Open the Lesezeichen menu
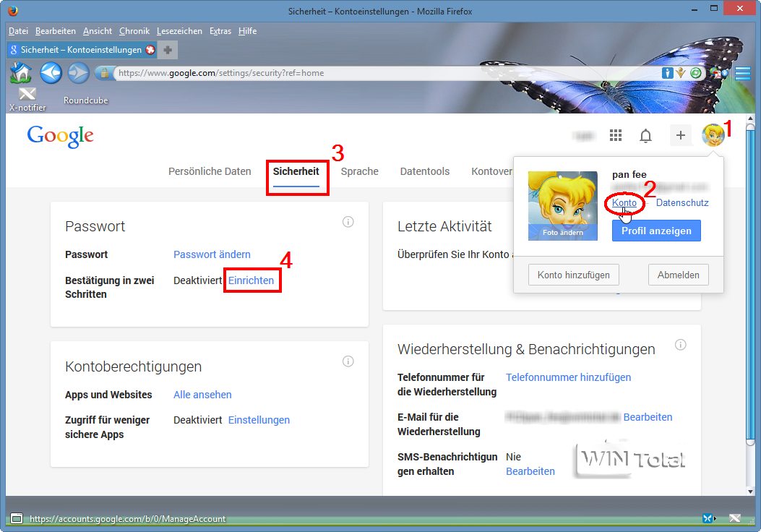The image size is (761, 532). click(x=179, y=31)
